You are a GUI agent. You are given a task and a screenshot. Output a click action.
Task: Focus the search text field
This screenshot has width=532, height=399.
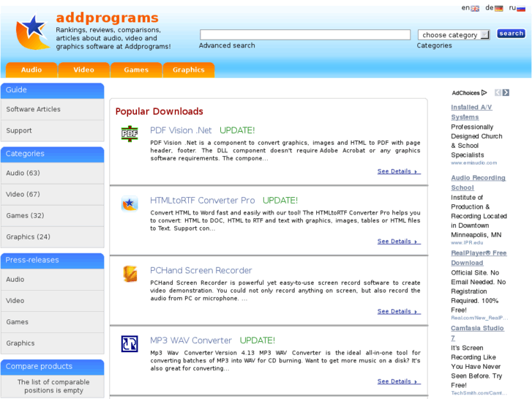(305, 34)
